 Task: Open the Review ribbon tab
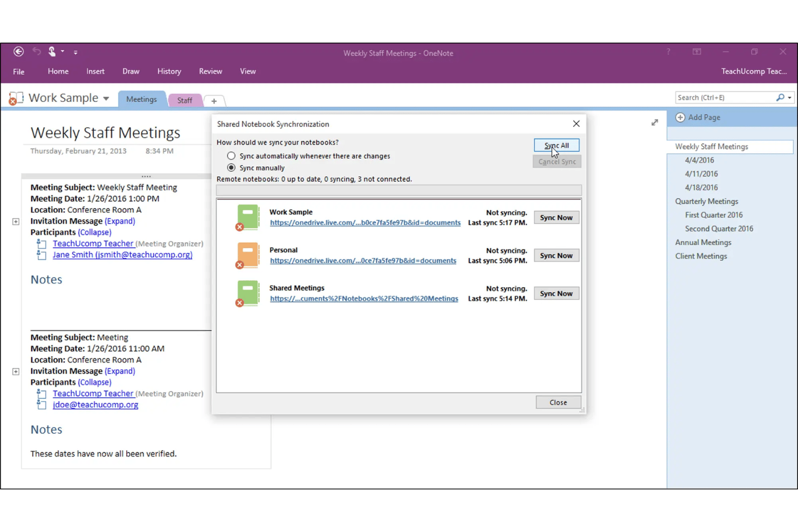point(210,71)
